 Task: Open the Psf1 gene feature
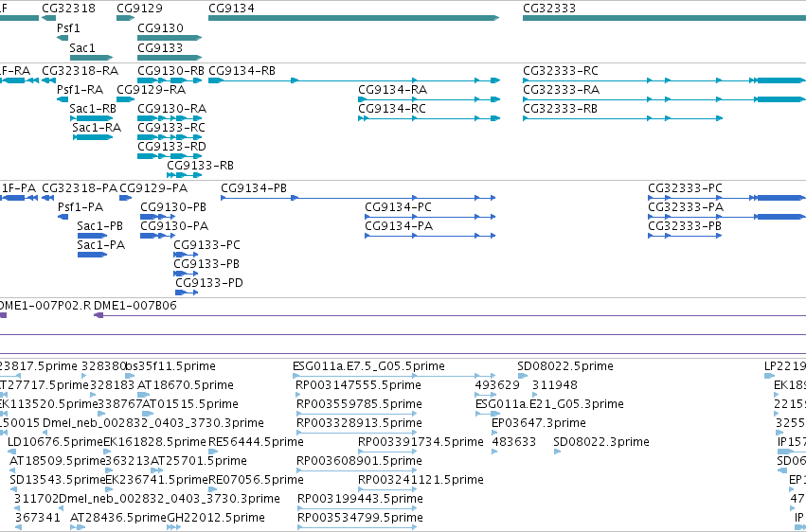tap(63, 38)
